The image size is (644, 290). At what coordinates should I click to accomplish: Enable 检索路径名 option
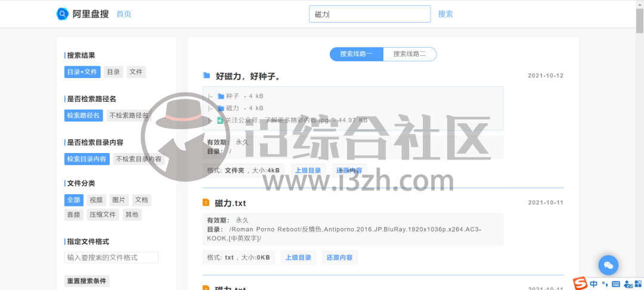click(x=84, y=116)
